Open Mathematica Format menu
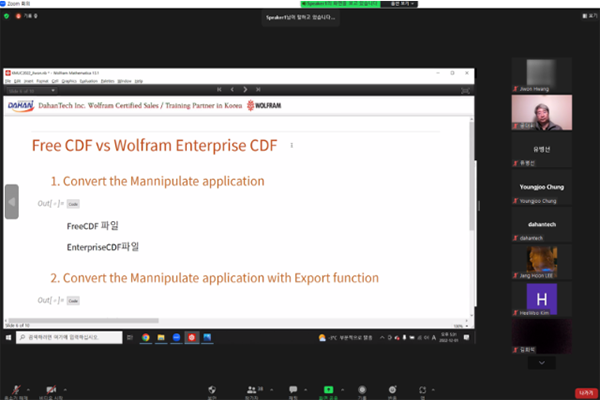This screenshot has height=400, width=600. [42, 81]
